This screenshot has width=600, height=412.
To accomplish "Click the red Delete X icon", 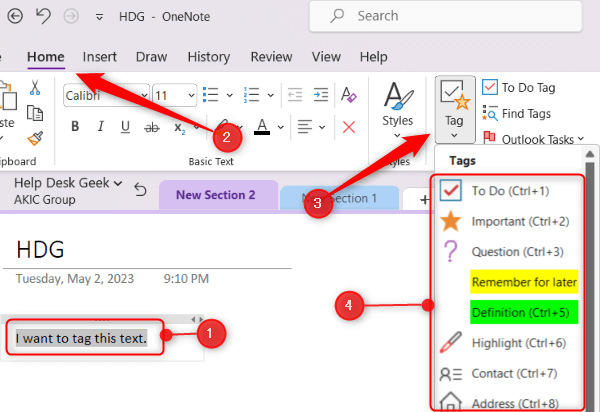I will [349, 127].
